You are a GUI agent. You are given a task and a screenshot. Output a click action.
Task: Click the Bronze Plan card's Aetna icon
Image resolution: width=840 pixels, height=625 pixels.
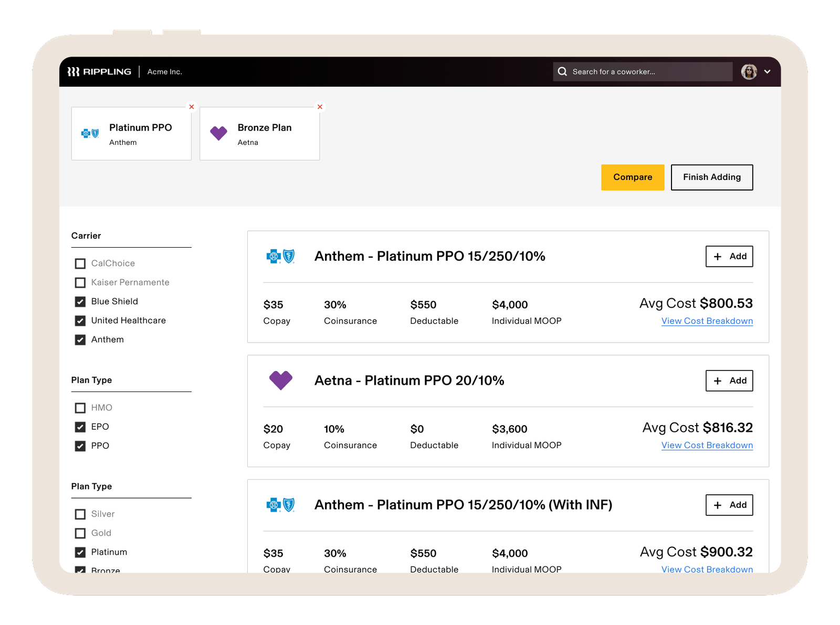(x=218, y=133)
